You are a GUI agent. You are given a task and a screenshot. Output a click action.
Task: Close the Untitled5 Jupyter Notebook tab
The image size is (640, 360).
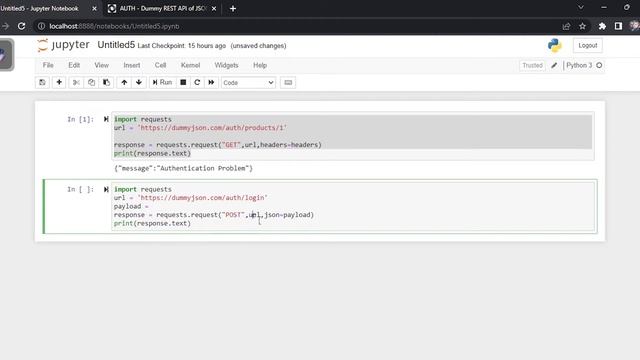[94, 9]
